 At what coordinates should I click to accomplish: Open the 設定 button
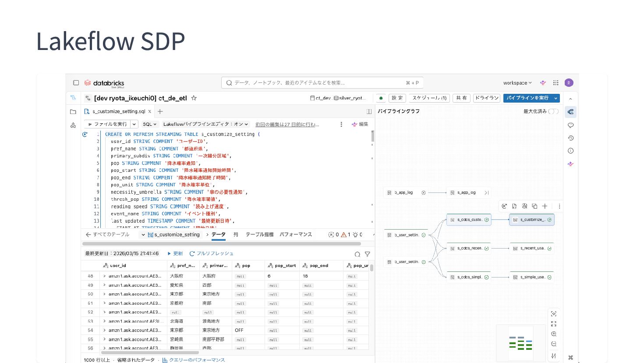[x=397, y=98]
